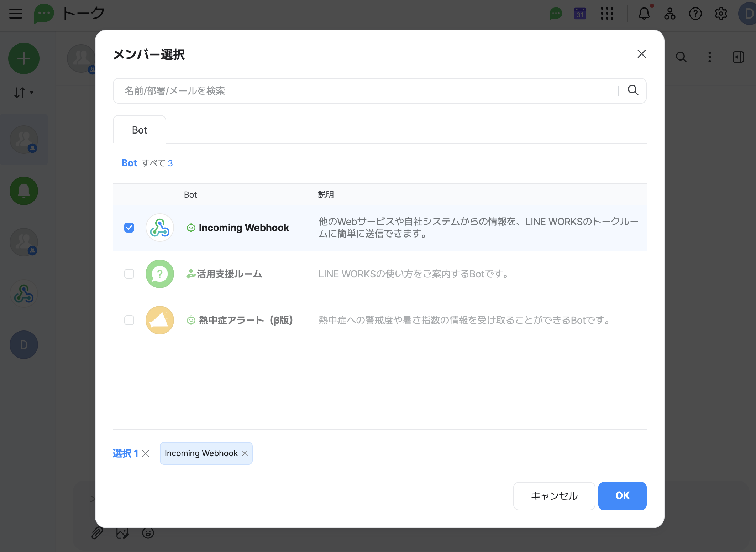This screenshot has height=552, width=756.
Task: Open the calendar app icon in header
Action: (579, 14)
